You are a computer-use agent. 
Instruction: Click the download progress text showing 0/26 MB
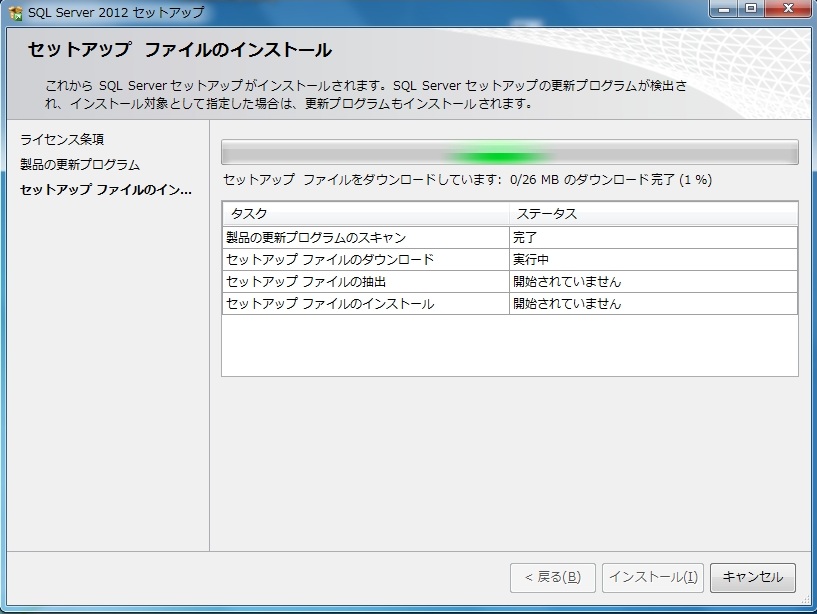click(467, 180)
